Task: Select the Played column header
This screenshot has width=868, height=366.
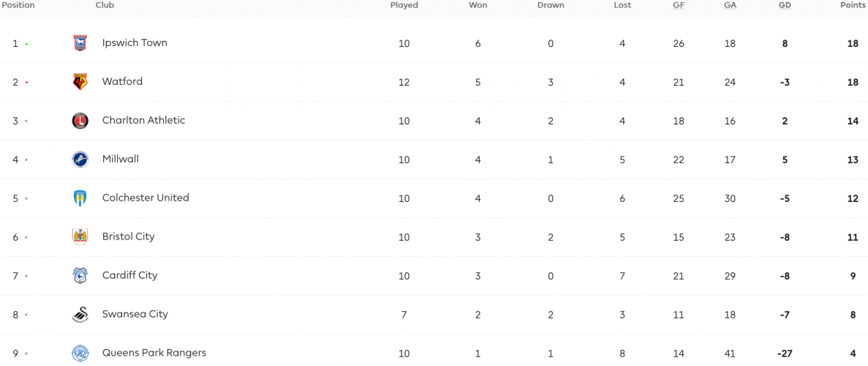Action: click(x=404, y=5)
